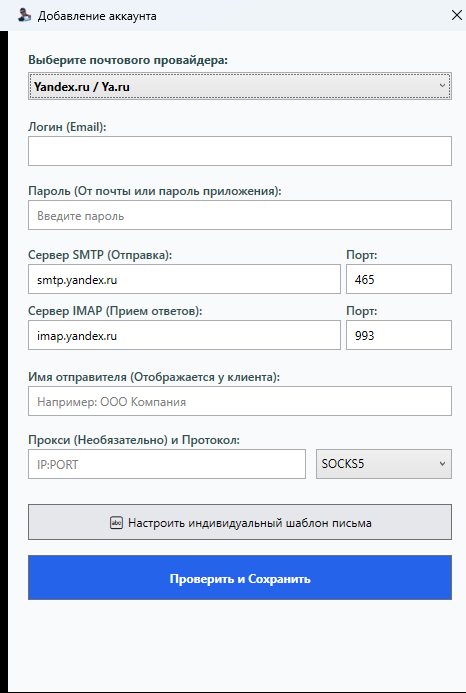Click the Добавление аккаунта title text

pyautogui.click(x=97, y=16)
